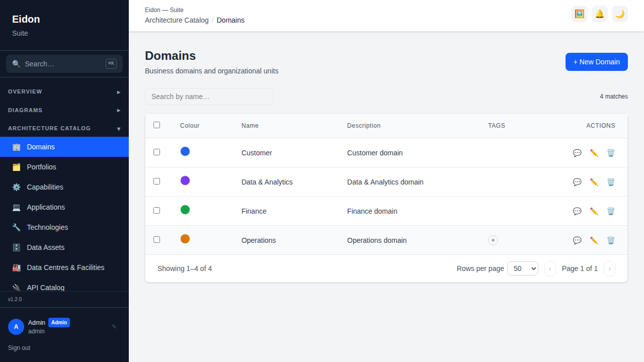Sort by the Description column header
Image resolution: width=644 pixels, height=362 pixels.
coord(364,126)
